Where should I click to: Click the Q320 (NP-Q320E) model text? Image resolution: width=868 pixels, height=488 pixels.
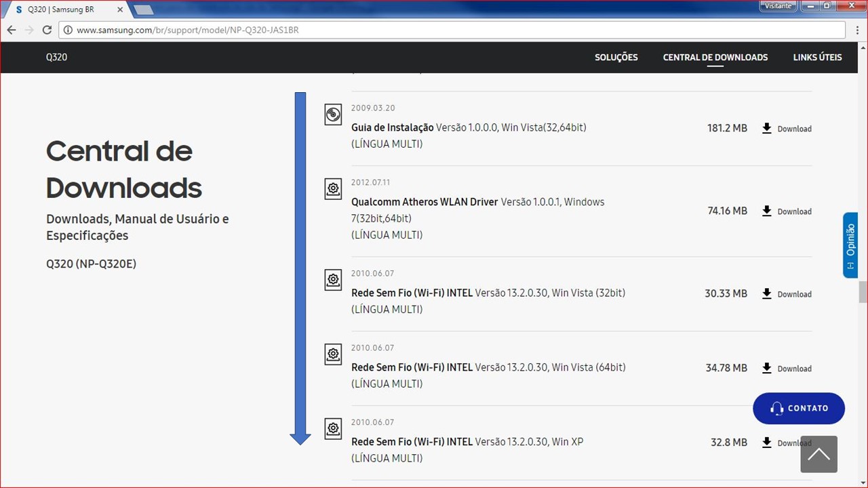click(92, 264)
